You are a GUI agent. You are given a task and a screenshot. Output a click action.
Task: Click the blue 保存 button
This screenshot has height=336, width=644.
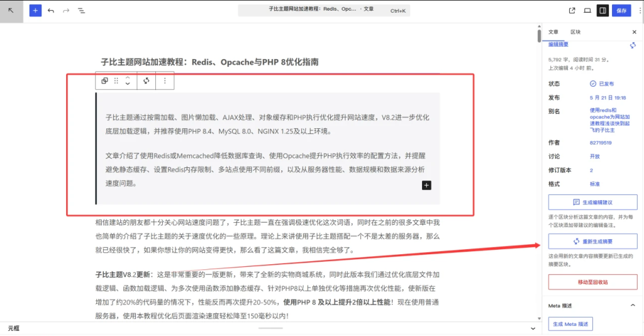(621, 11)
